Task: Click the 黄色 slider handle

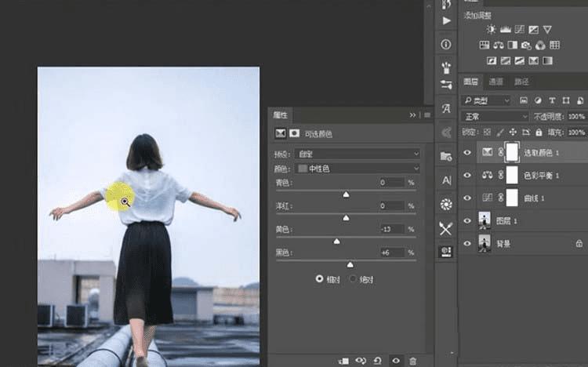Action: coord(337,242)
